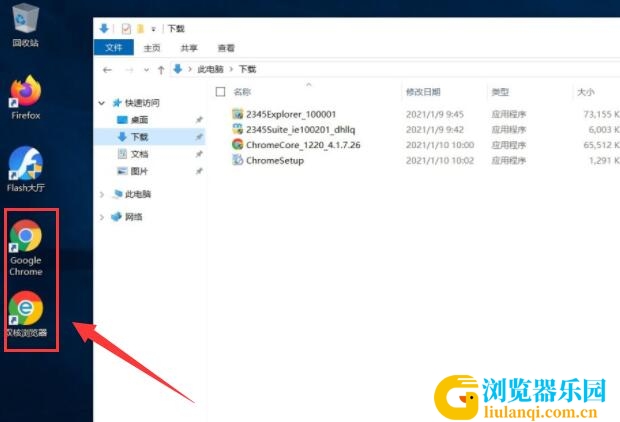Select the ChromeSetup file name
Image resolution: width=620 pixels, height=422 pixels.
coord(275,161)
